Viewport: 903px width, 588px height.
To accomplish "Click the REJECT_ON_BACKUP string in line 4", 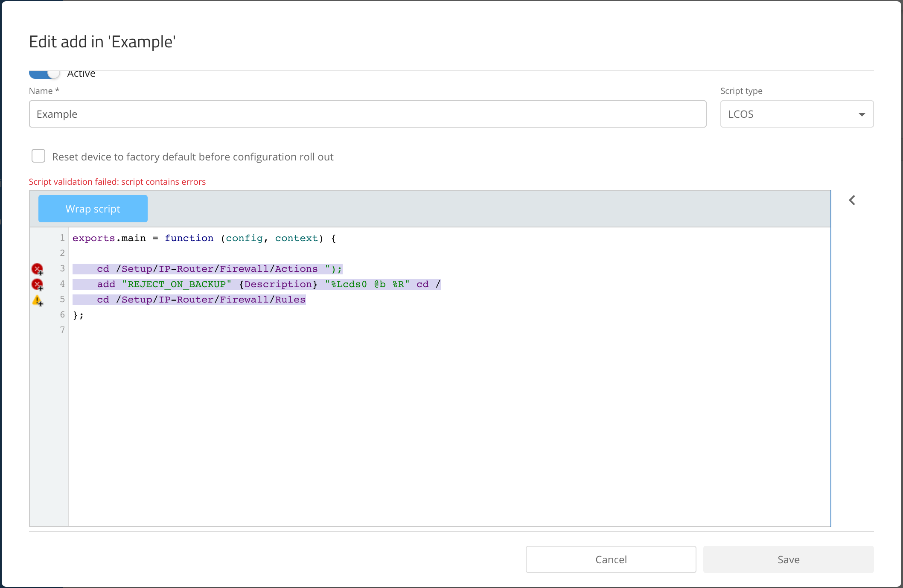I will [x=177, y=284].
